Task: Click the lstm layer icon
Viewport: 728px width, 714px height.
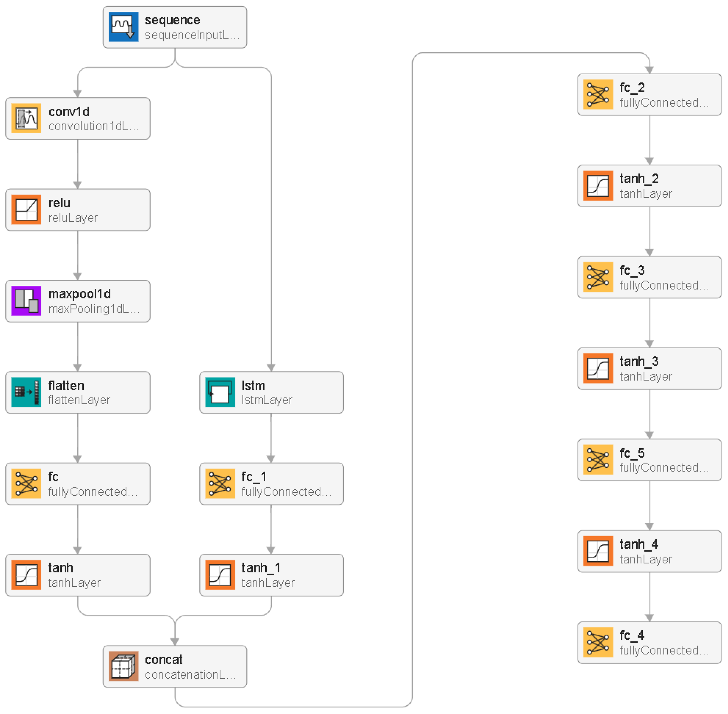Action: [x=220, y=392]
